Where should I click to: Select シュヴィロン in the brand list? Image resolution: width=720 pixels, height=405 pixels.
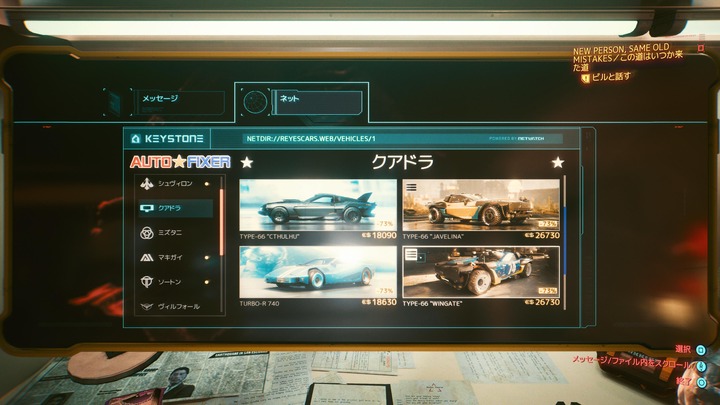tap(176, 184)
